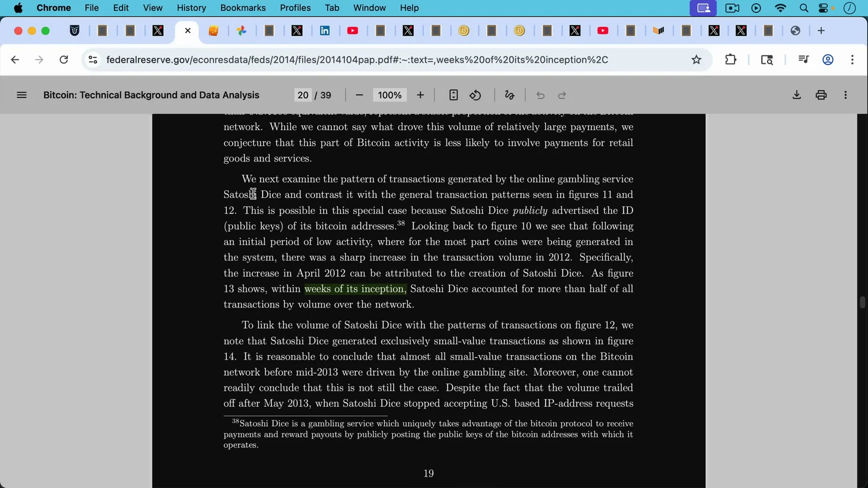Download the PDF file

pos(796,95)
